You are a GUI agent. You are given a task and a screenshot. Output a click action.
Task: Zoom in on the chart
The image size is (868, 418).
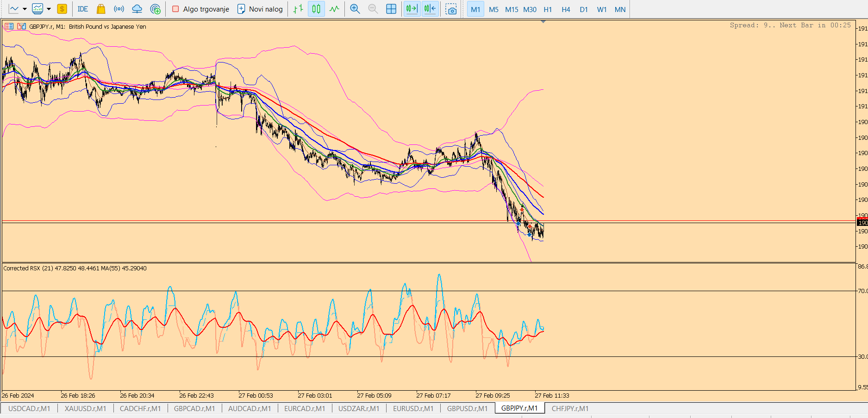click(355, 9)
